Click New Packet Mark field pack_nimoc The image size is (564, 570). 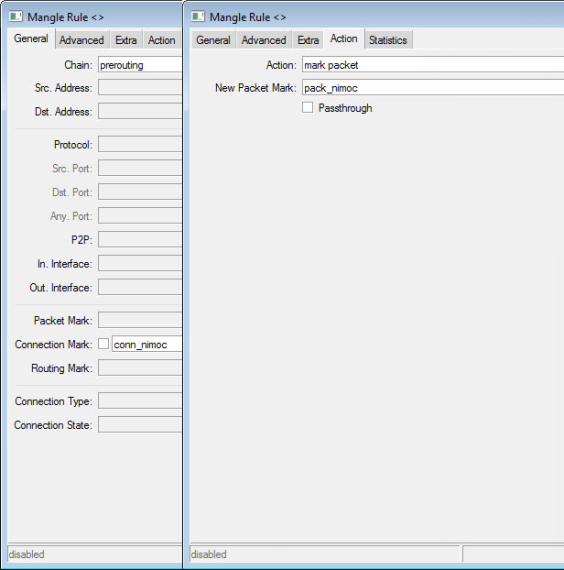433,88
